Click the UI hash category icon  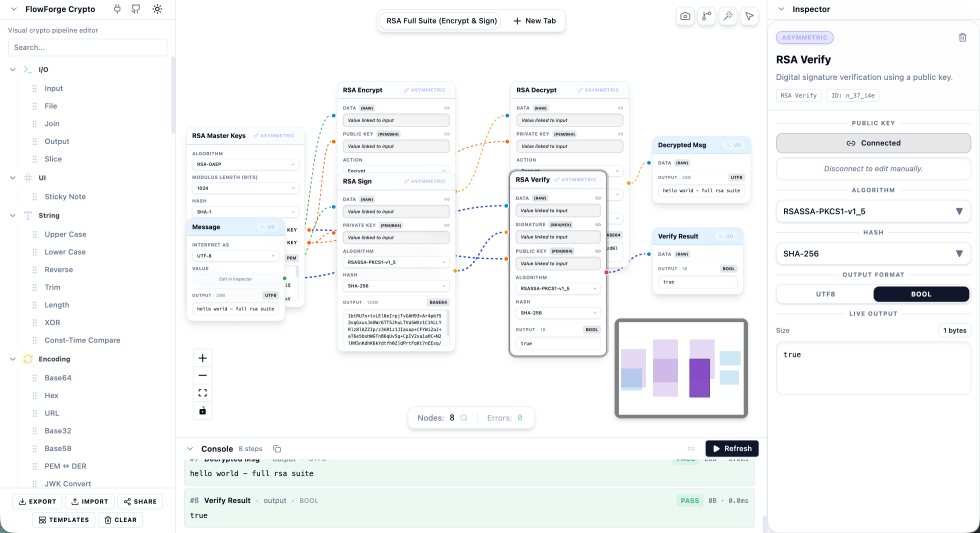(x=28, y=177)
